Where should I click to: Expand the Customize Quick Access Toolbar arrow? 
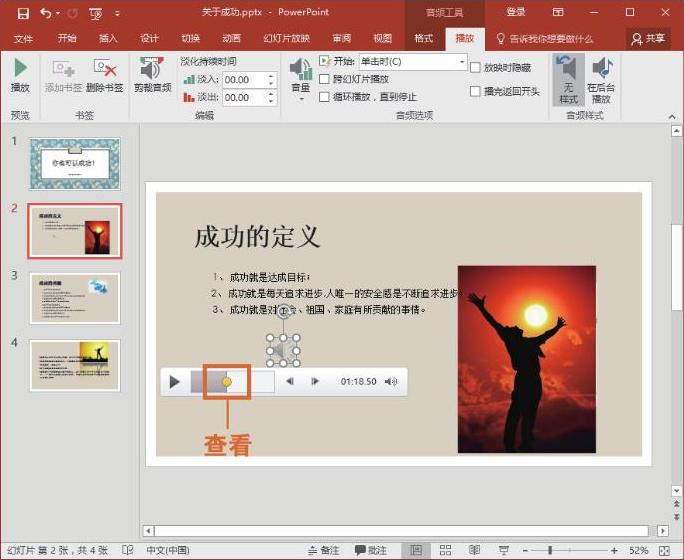click(117, 14)
